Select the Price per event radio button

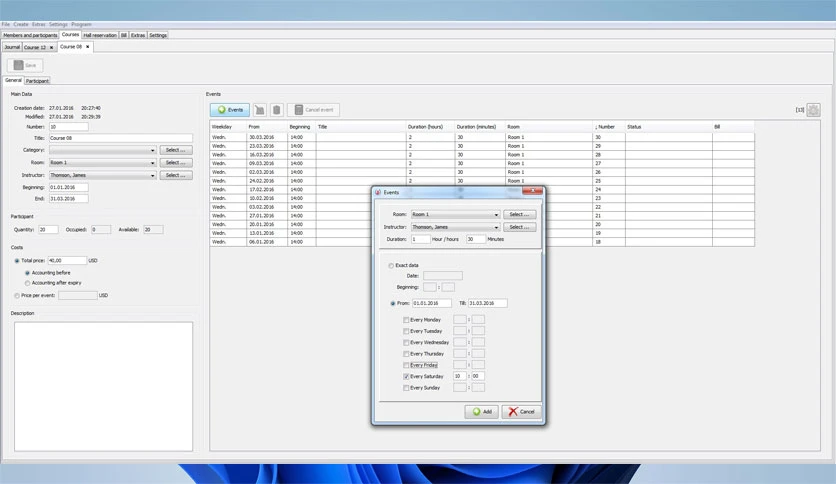(x=17, y=295)
